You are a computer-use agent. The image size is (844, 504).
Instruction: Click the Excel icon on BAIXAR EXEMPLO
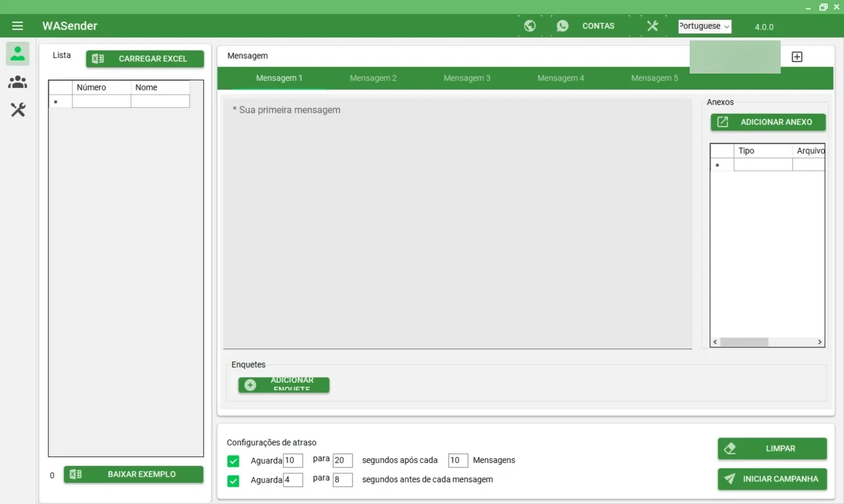(75, 474)
